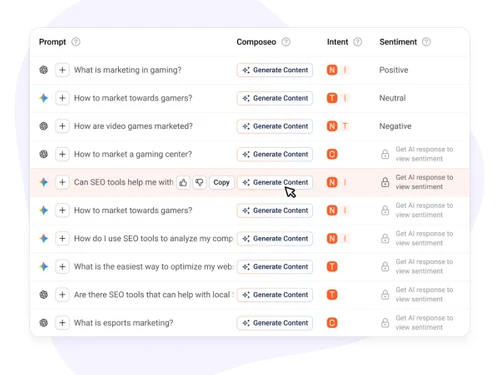Select the prompt text 'How are video games marketed?'
The image size is (500, 375).
133,126
